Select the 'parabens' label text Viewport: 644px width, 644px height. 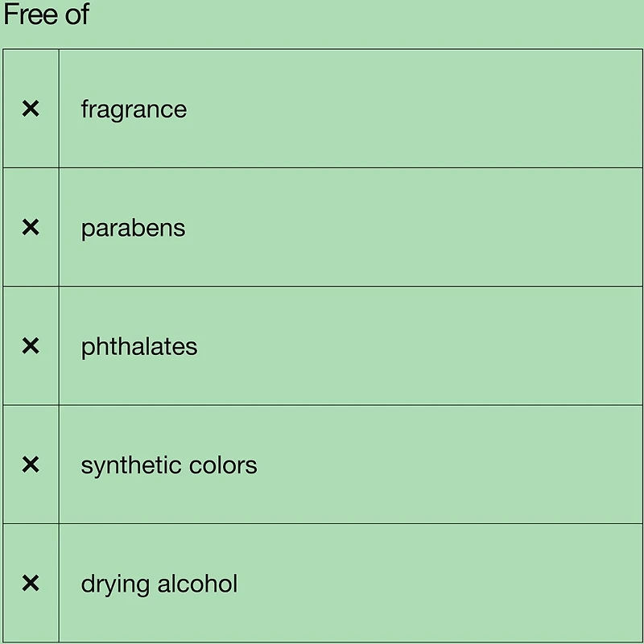tap(133, 228)
